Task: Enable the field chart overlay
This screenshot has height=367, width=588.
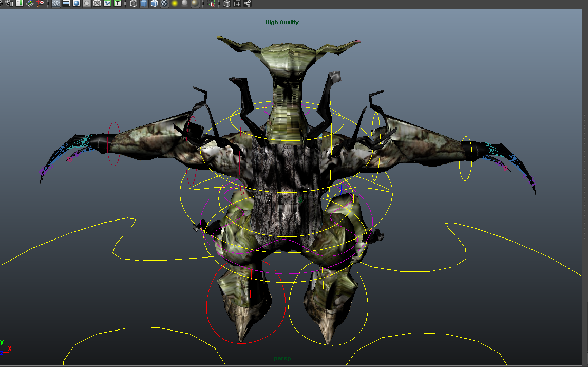Action: tap(97, 3)
